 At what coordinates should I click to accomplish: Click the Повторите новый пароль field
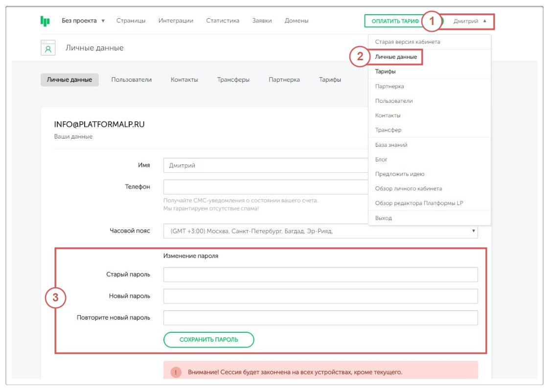click(x=321, y=318)
